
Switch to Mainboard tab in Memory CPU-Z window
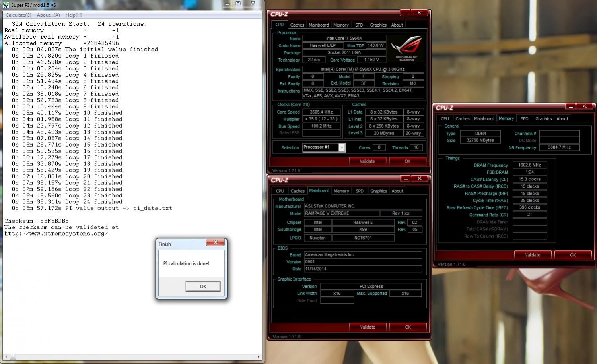point(484,118)
